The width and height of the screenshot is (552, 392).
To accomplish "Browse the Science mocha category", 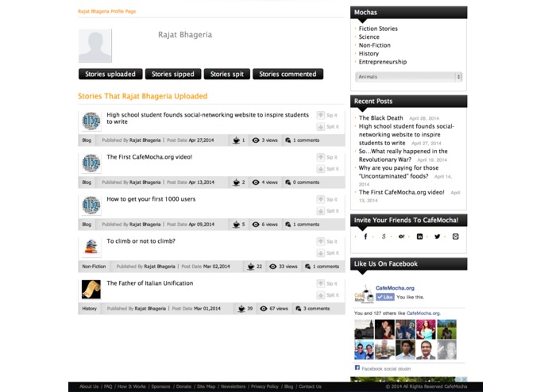I will [x=369, y=37].
